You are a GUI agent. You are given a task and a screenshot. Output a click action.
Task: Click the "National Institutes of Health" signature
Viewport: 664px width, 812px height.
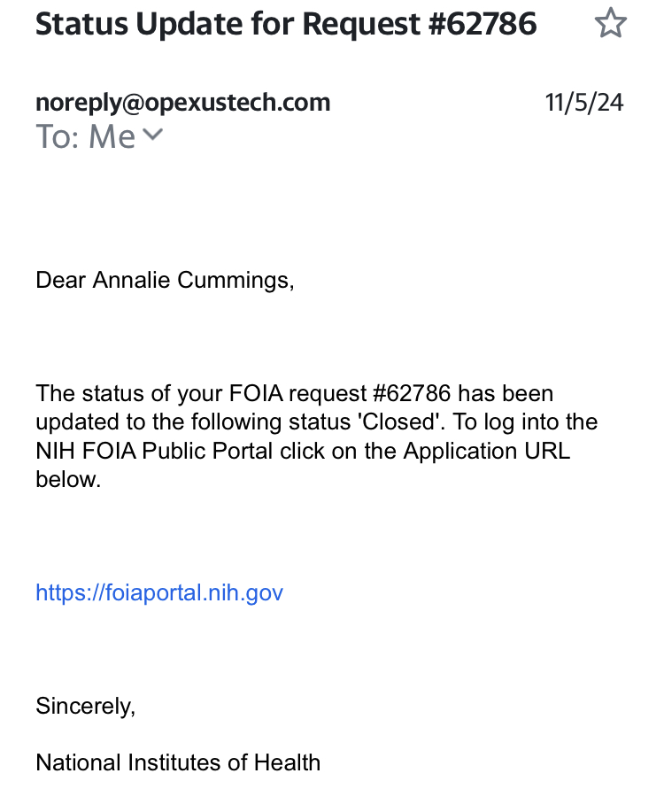(178, 762)
